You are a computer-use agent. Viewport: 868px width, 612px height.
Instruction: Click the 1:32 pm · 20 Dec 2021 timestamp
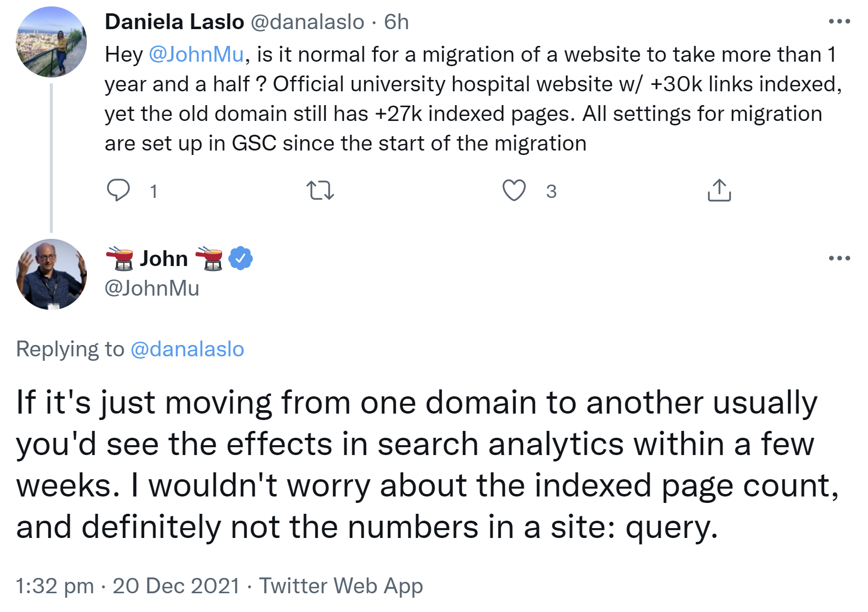click(128, 586)
